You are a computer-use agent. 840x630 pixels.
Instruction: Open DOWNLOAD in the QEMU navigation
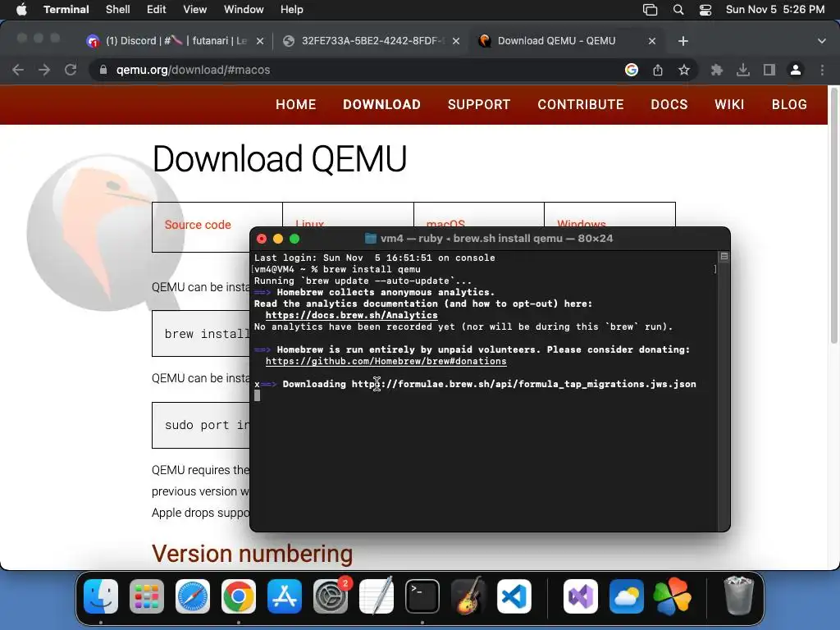382,104
